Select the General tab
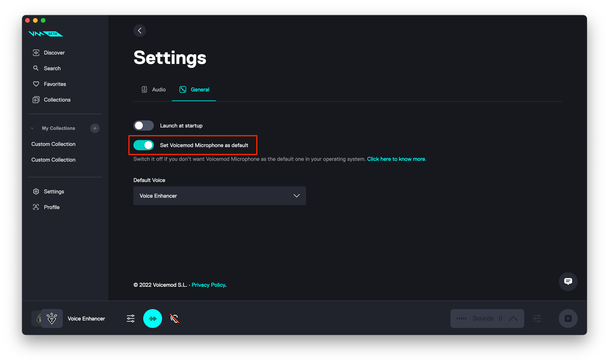609x364 pixels. tap(194, 89)
